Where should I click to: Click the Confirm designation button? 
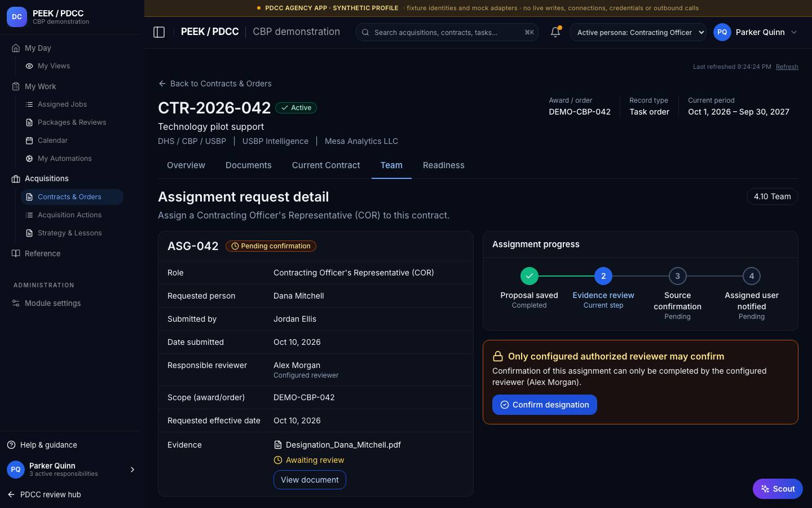[x=545, y=405]
